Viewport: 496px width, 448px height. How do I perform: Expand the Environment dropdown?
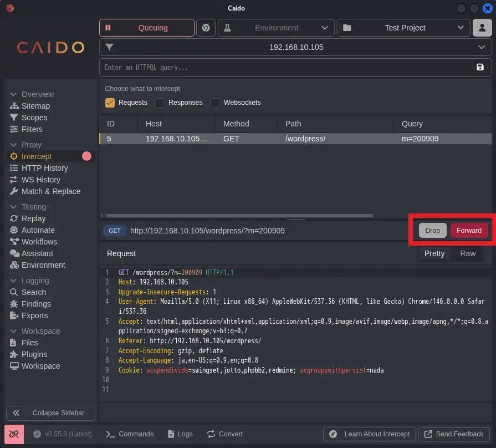tap(276, 28)
